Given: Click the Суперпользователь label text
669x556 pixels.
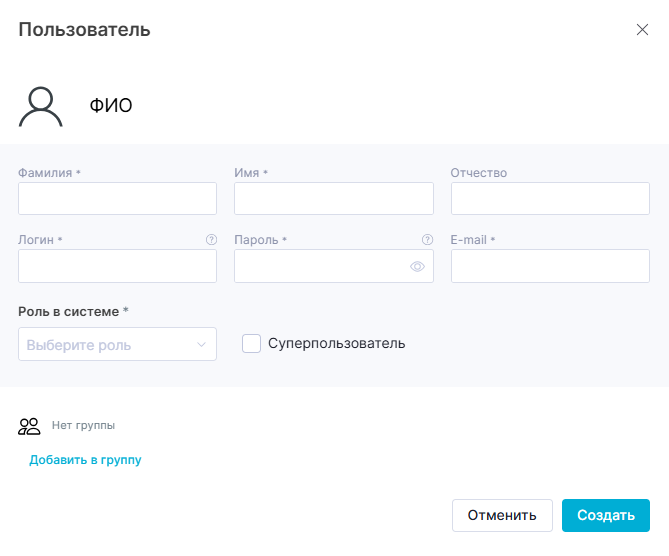Looking at the screenshot, I should pos(336,344).
